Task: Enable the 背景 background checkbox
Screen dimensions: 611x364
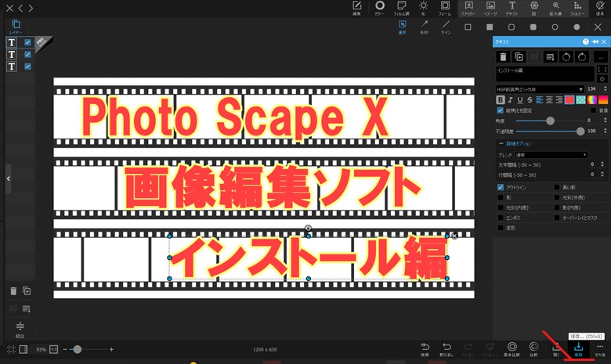Action: tap(593, 110)
